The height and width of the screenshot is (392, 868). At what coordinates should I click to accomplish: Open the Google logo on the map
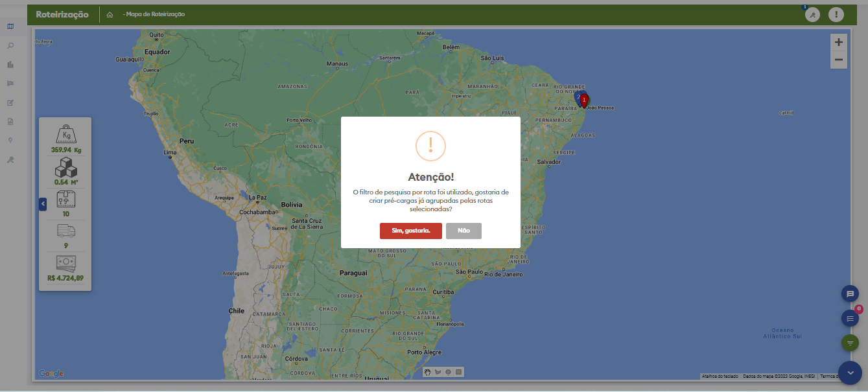pyautogui.click(x=51, y=373)
